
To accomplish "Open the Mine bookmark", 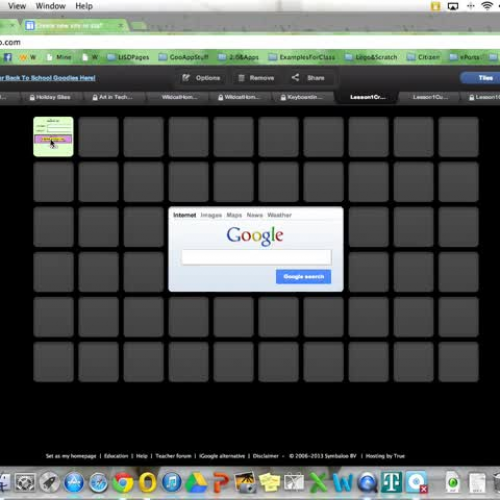I will click(59, 57).
